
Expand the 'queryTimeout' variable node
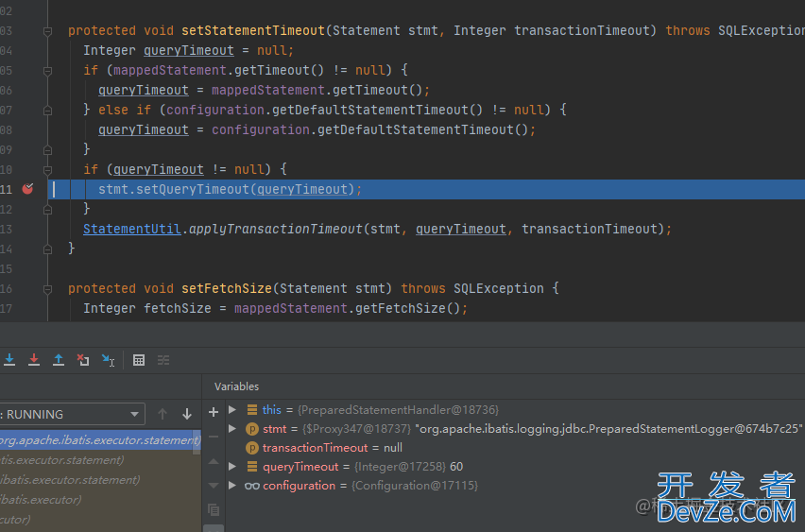coord(232,466)
